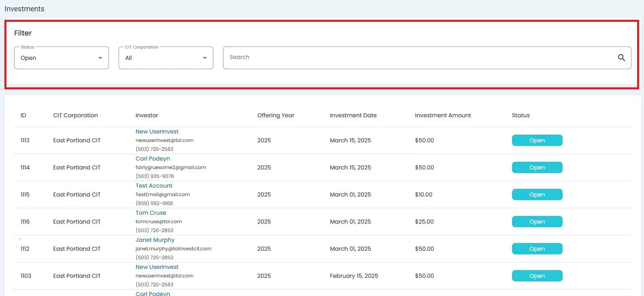
Task: Click the magnifying glass search icon
Action: coord(621,58)
